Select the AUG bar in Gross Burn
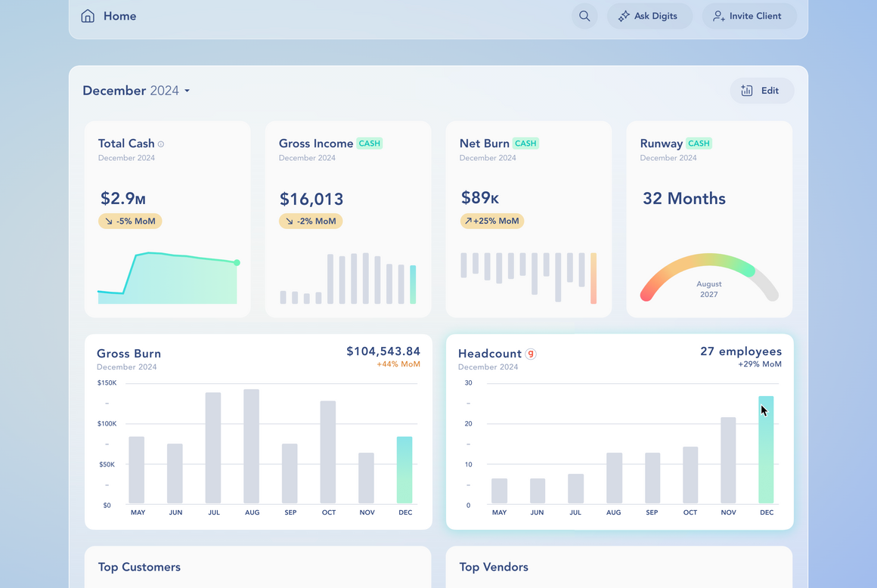The height and width of the screenshot is (588, 877). click(251, 446)
